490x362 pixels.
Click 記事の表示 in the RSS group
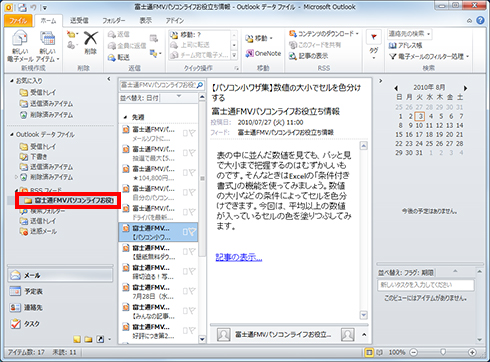coord(309,56)
